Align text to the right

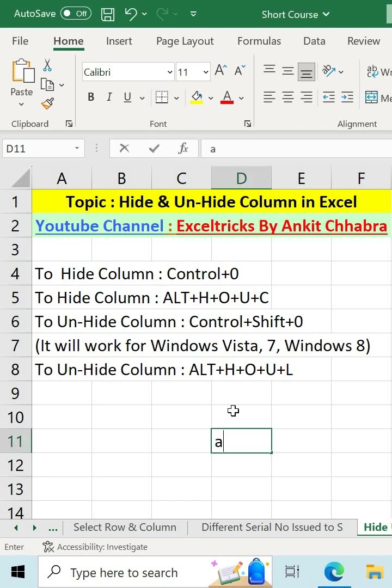306,97
